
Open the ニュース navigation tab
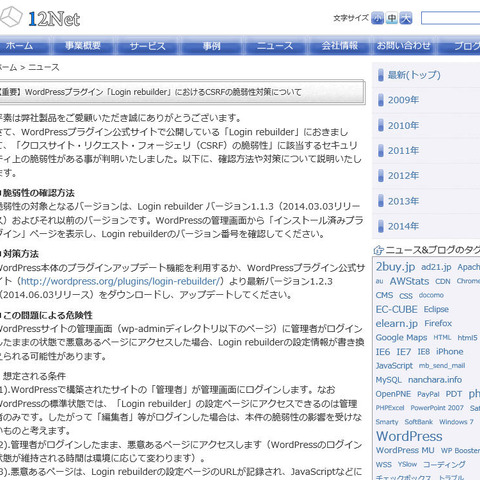(x=275, y=45)
